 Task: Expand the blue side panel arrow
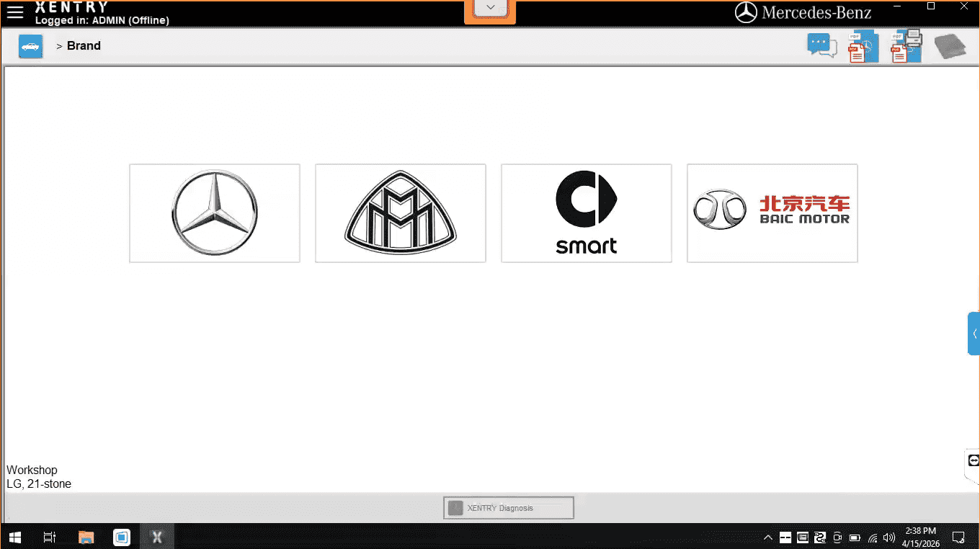pyautogui.click(x=974, y=334)
